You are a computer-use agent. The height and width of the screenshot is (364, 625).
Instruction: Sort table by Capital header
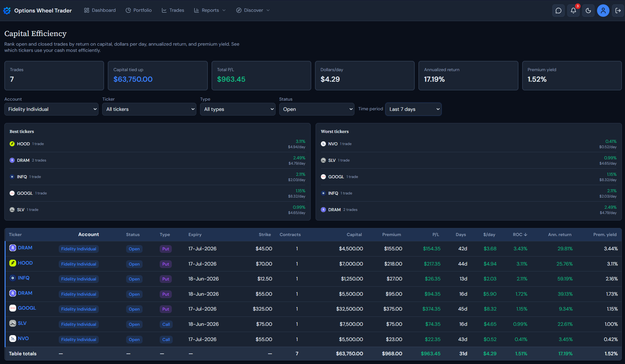pos(354,234)
